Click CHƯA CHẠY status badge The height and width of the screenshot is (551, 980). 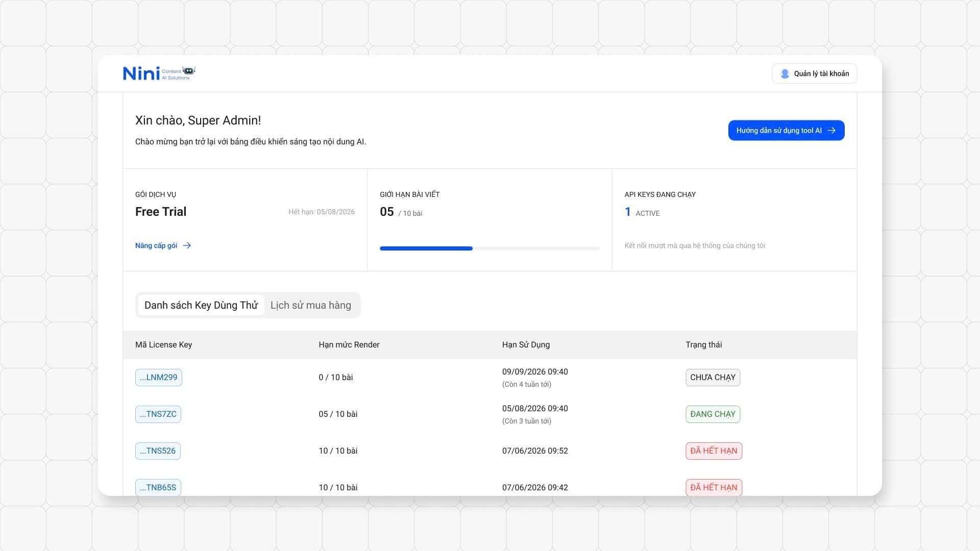click(x=713, y=378)
